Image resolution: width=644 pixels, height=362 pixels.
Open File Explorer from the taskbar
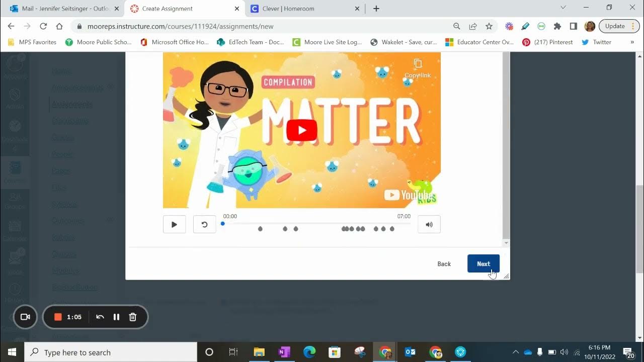259,352
